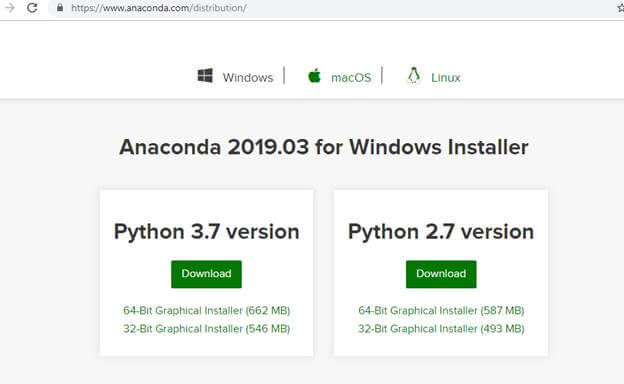Open 32-Bit Graphical Installer (546 MB) link
Viewport: 624px width, 384px height.
(x=207, y=329)
